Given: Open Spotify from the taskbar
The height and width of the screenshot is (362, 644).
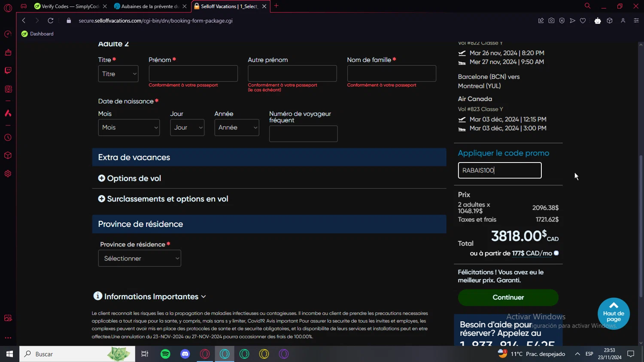Looking at the screenshot, I should tap(165, 354).
